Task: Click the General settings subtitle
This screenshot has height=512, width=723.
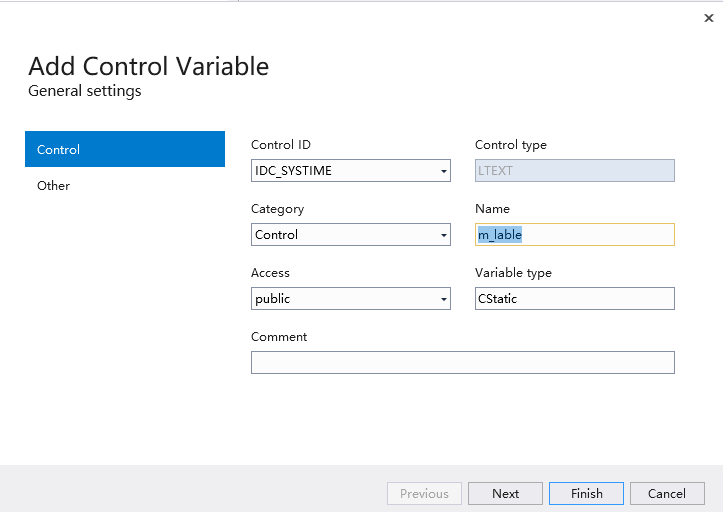Action: tap(85, 92)
